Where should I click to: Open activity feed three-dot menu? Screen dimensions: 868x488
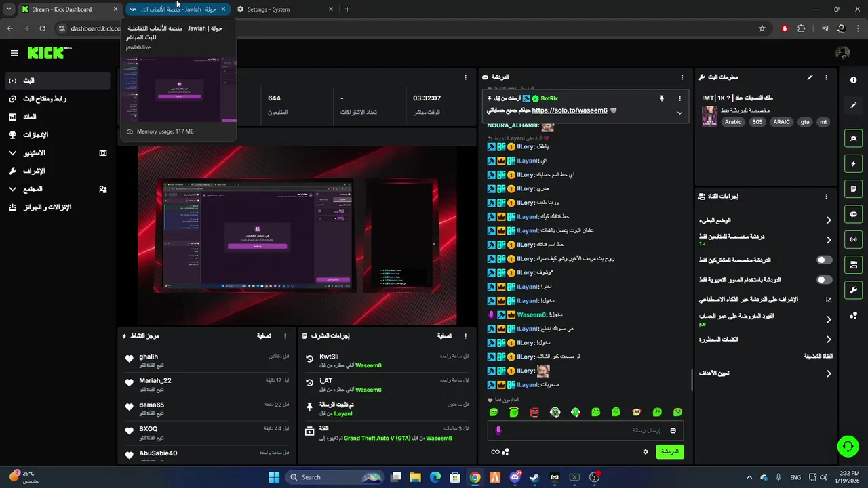point(285,335)
